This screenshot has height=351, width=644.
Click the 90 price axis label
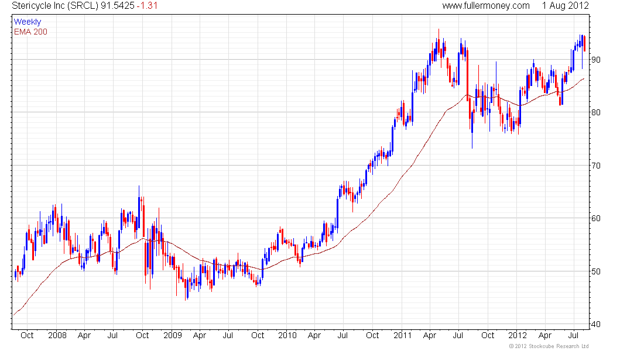coord(595,60)
